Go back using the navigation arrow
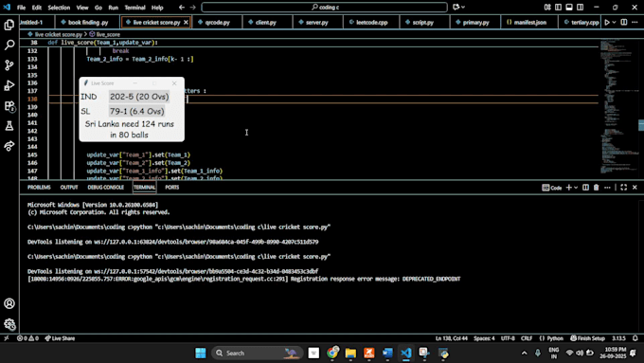 [182, 7]
